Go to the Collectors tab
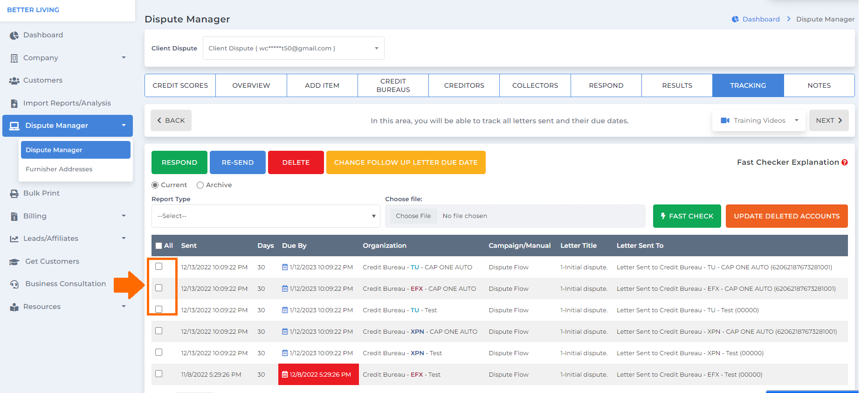This screenshot has width=868, height=393. coord(535,85)
